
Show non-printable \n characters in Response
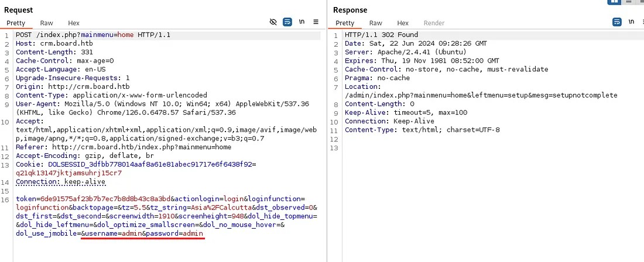[x=631, y=22]
